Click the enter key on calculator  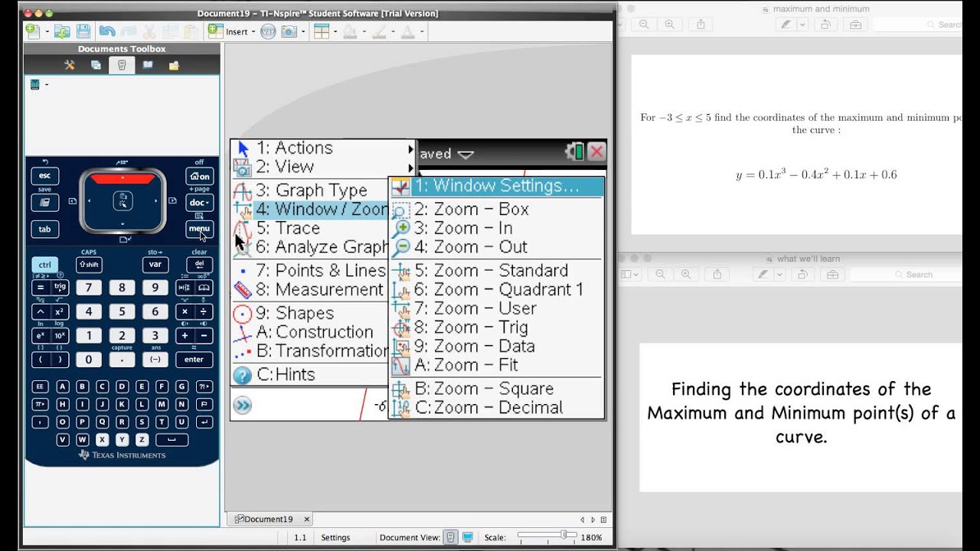coord(194,359)
